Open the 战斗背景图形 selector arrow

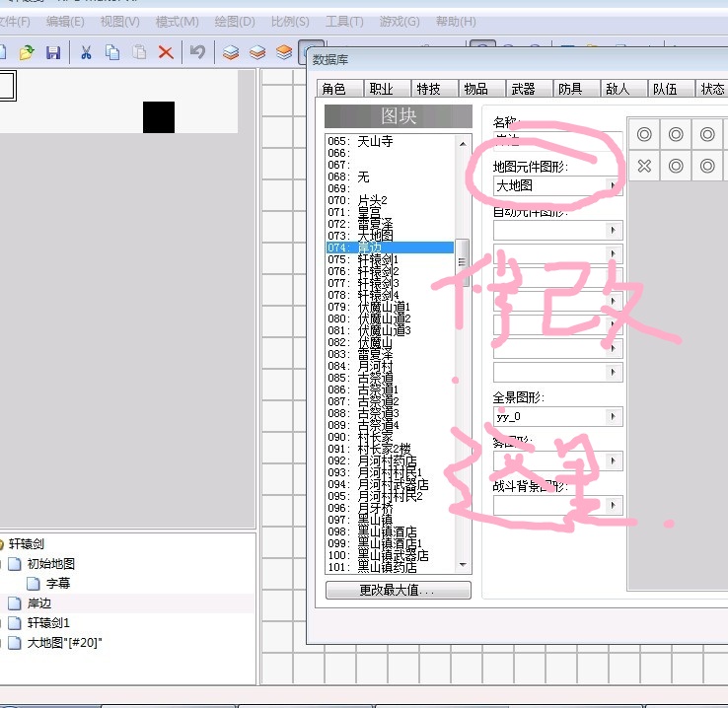(x=614, y=505)
